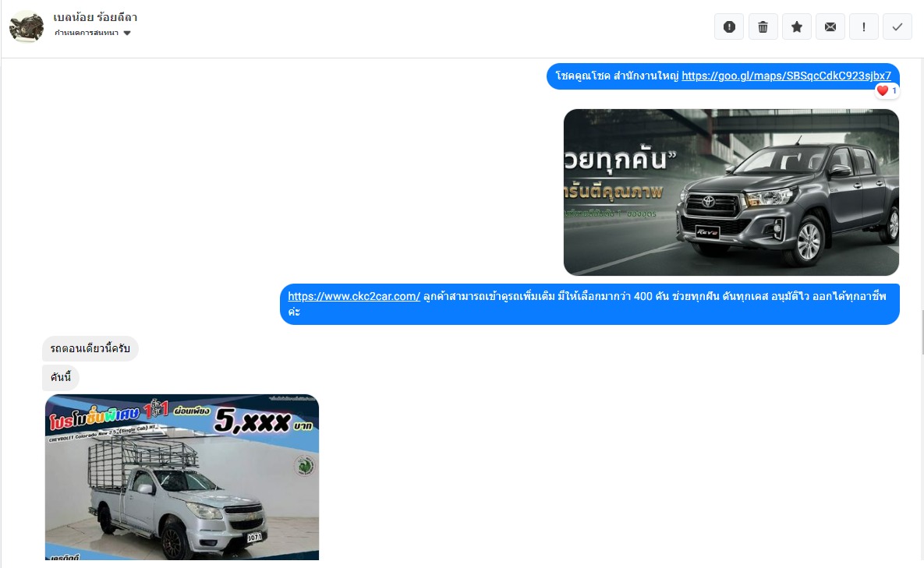The image size is (924, 568).
Task: Flag conversation with exclamation mark icon
Action: click(864, 27)
